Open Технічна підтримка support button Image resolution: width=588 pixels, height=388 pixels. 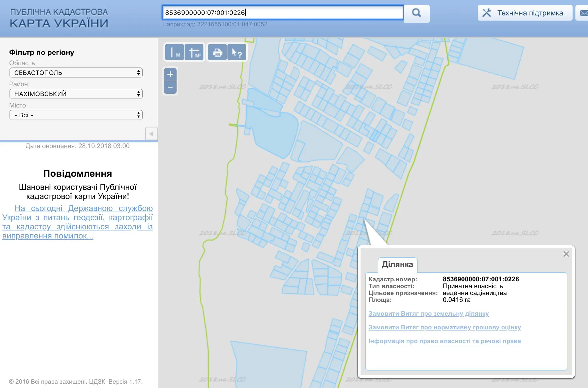coord(525,13)
